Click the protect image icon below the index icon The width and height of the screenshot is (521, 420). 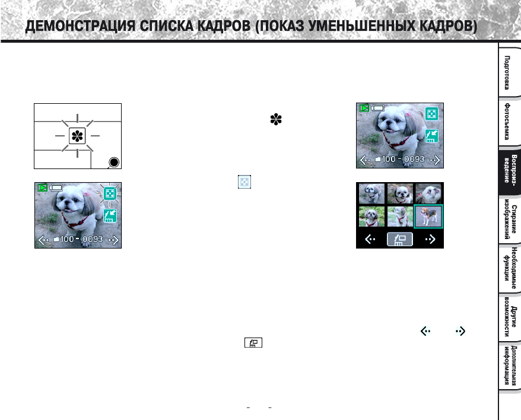click(x=431, y=136)
